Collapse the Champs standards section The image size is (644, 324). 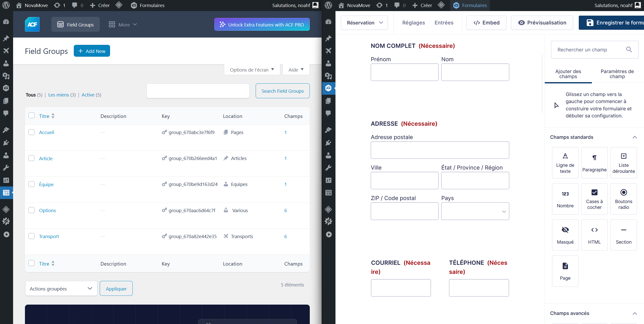(x=634, y=137)
